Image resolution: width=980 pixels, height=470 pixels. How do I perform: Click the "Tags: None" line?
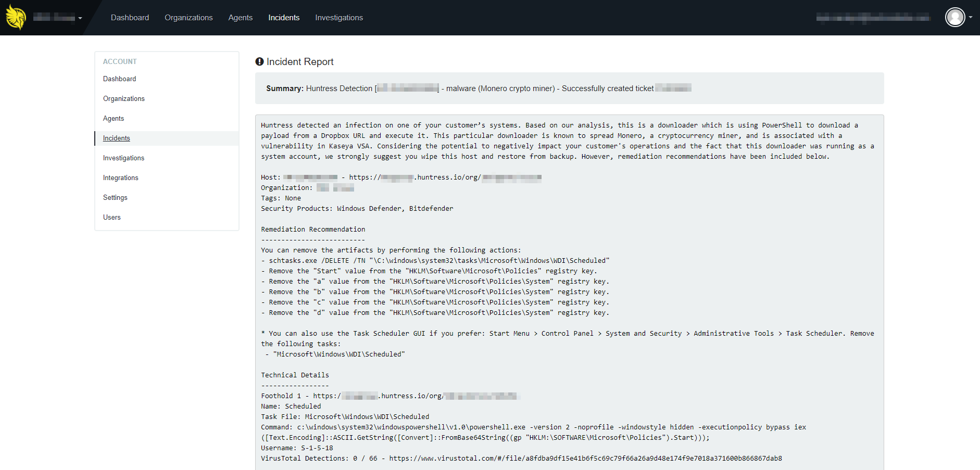pyautogui.click(x=281, y=198)
